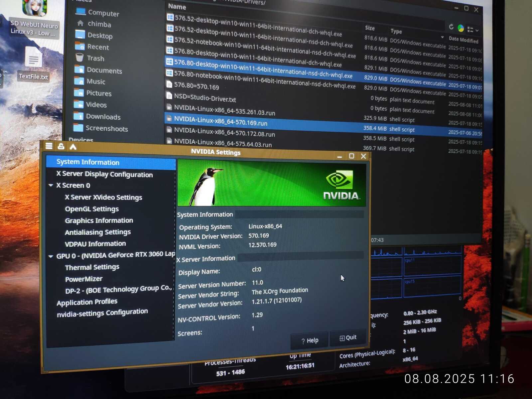The height and width of the screenshot is (399, 532).
Task: Open the Recent files place
Action: point(92,47)
